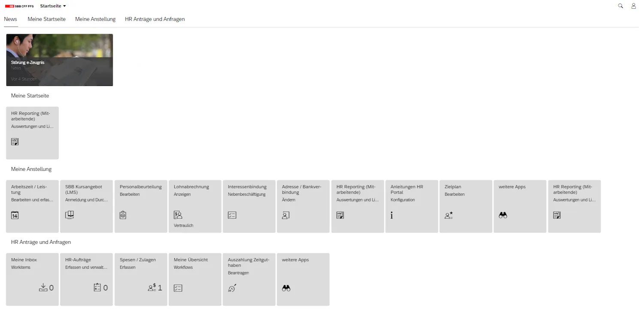Click the Spesen / Zulagen expenses icon

152,288
